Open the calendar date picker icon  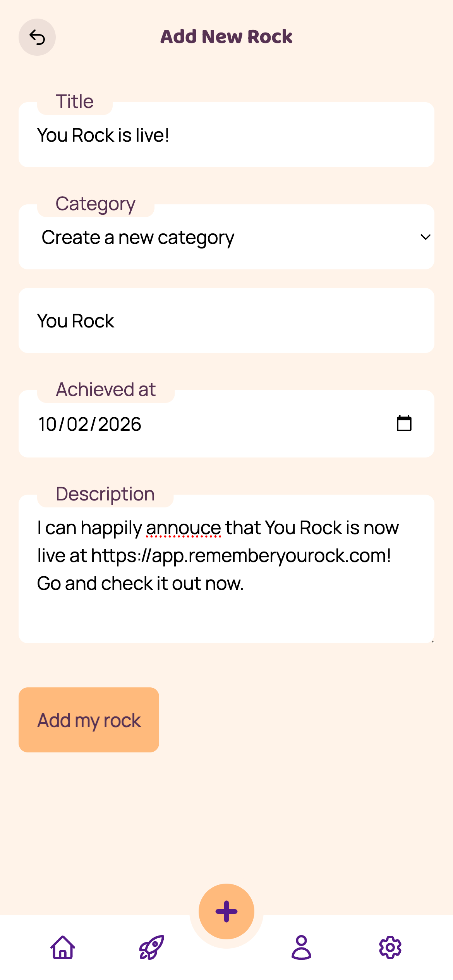click(x=403, y=423)
